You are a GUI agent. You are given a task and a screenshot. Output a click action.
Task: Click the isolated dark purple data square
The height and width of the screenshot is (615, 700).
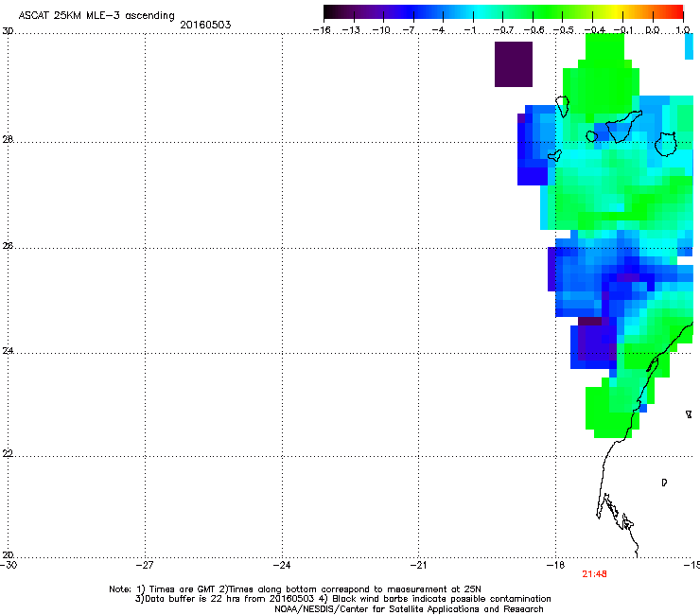(x=514, y=64)
